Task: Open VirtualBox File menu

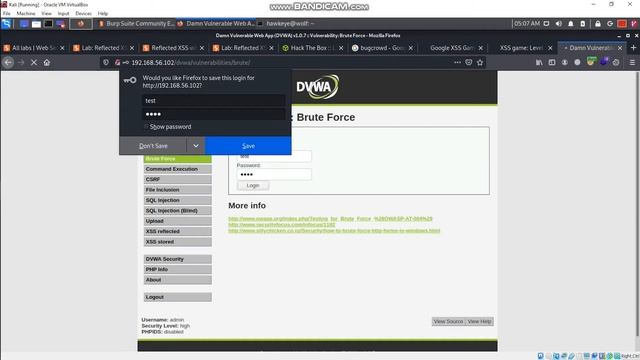Action: pyautogui.click(x=7, y=13)
